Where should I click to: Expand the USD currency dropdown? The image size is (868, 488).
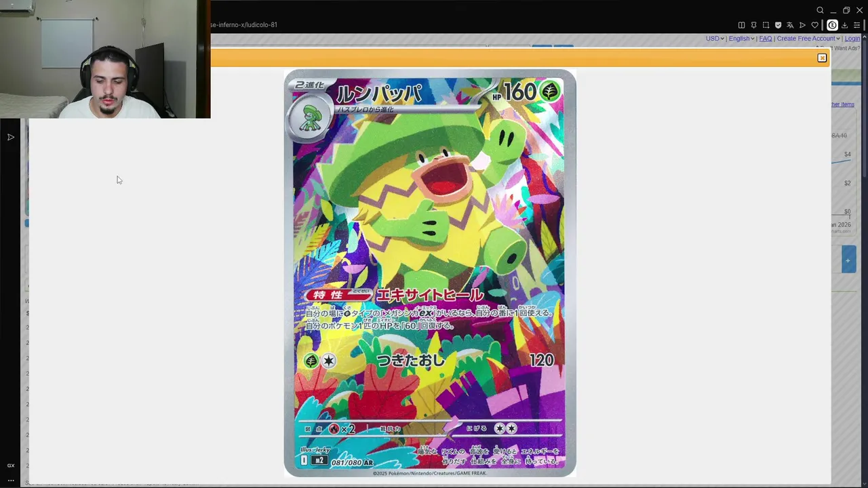[715, 39]
